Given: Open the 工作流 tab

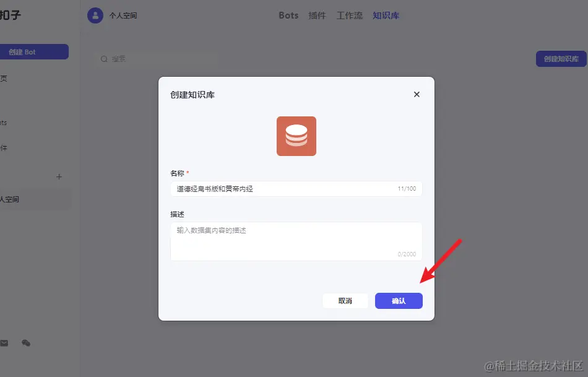Looking at the screenshot, I should click(350, 15).
